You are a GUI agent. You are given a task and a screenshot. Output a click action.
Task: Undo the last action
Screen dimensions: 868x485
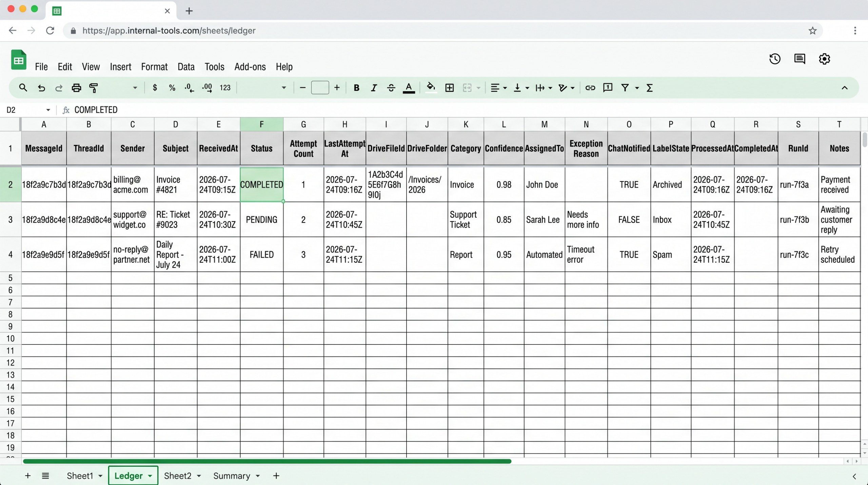tap(41, 88)
